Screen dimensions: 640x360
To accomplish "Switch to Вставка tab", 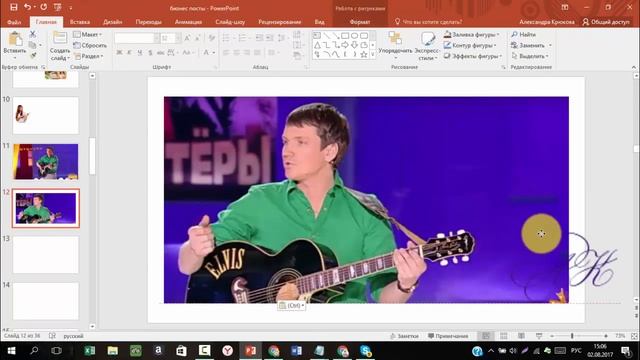I will click(x=80, y=22).
